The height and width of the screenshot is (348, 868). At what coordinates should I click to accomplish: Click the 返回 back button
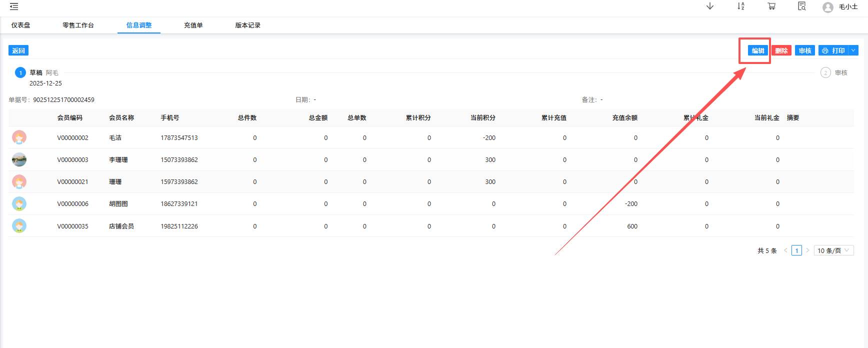(18, 50)
